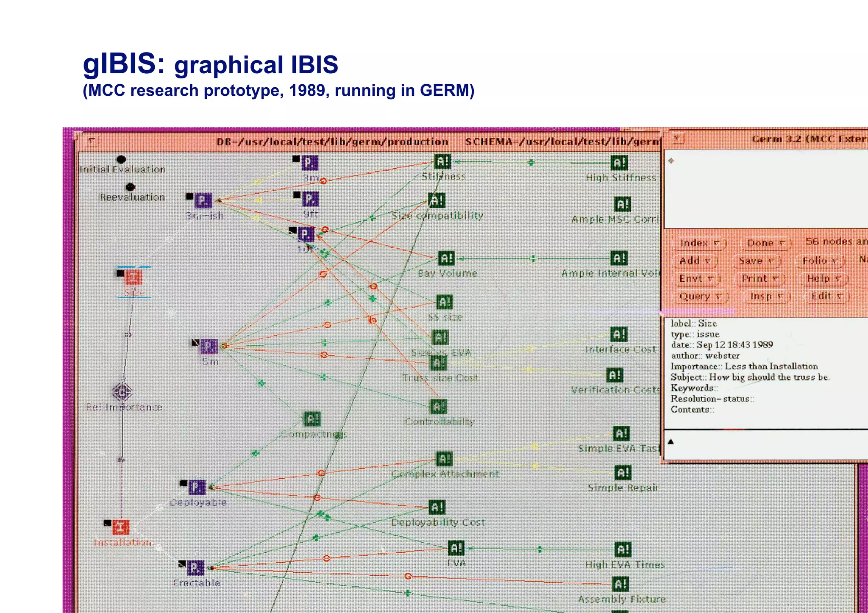Viewport: 868px width, 613px height.
Task: Click the small diamond marker in Germ panel
Action: [x=671, y=161]
